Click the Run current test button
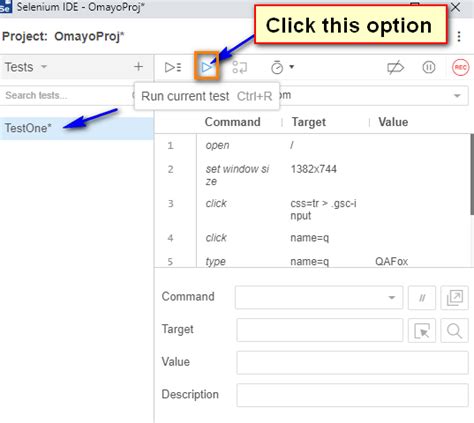Viewport: 474px width, 423px height. click(x=207, y=67)
